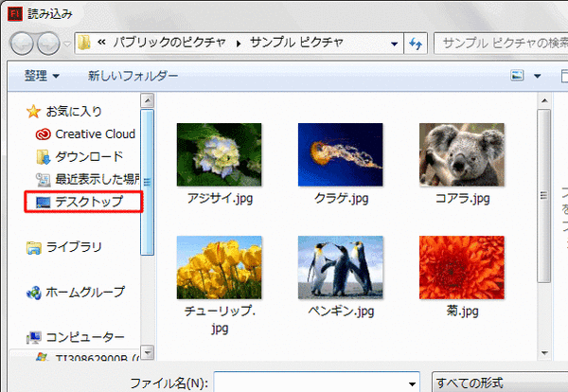Viewport: 568px width, 392px height.
Task: Click the アジサイ.jpg file name label
Action: pos(220,198)
